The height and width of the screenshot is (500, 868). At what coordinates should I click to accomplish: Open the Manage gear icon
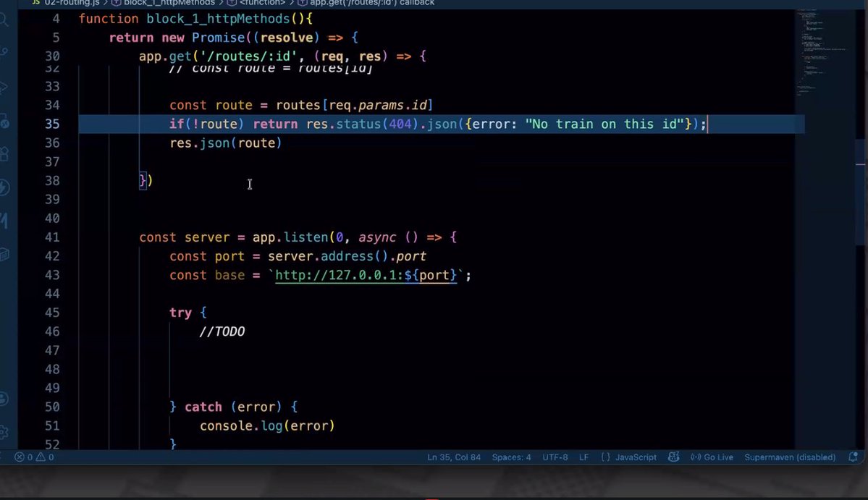tap(4, 432)
